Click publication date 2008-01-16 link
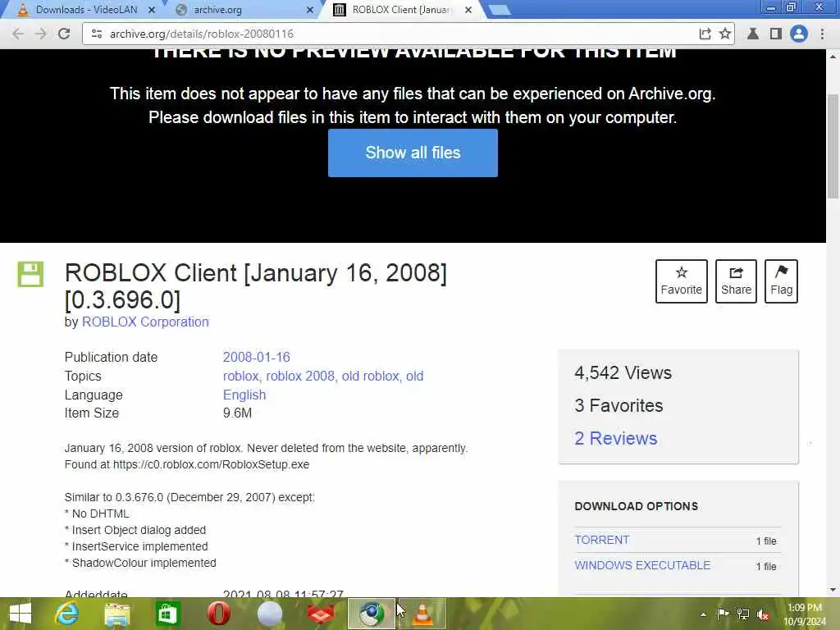This screenshot has width=840, height=630. [x=256, y=358]
